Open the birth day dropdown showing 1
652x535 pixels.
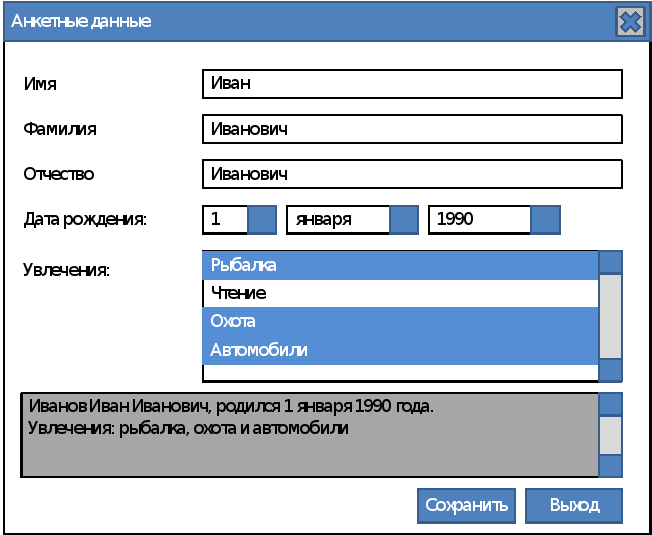(x=262, y=219)
